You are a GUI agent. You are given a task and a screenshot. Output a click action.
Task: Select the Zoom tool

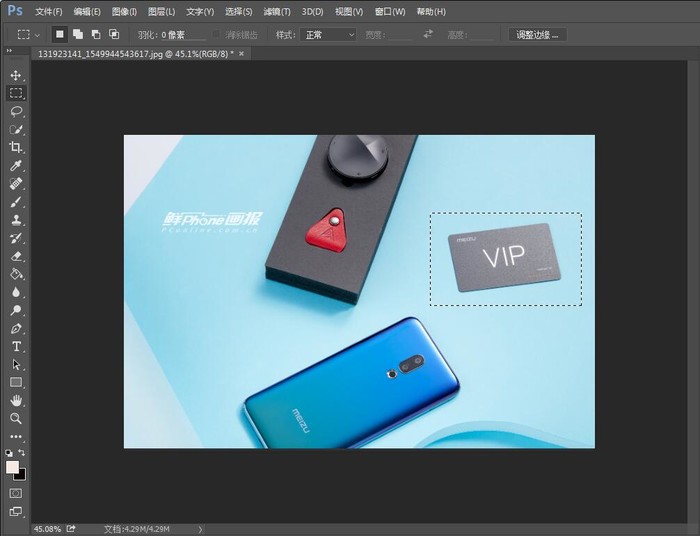[x=16, y=418]
